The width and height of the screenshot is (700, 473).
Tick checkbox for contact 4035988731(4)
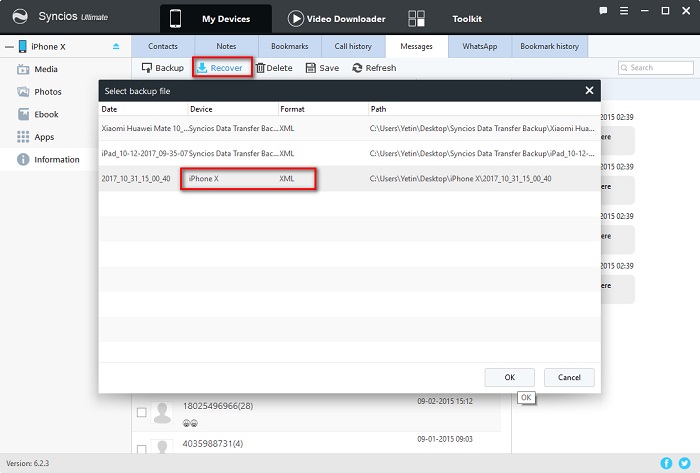[x=142, y=449]
